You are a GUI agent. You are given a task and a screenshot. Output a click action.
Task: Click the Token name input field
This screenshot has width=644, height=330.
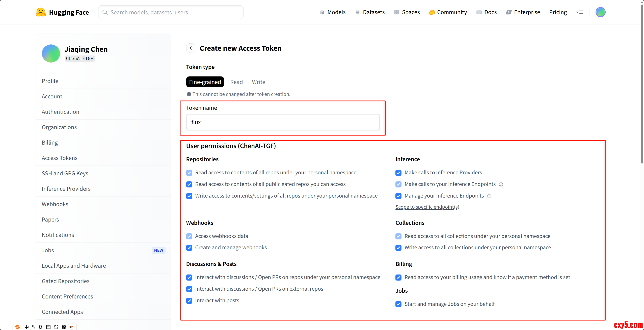(x=283, y=122)
